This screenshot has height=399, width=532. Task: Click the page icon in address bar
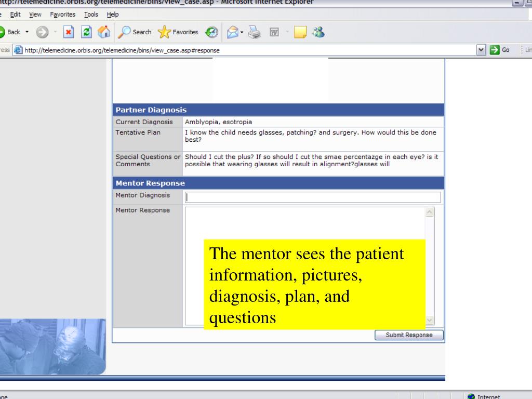18,50
